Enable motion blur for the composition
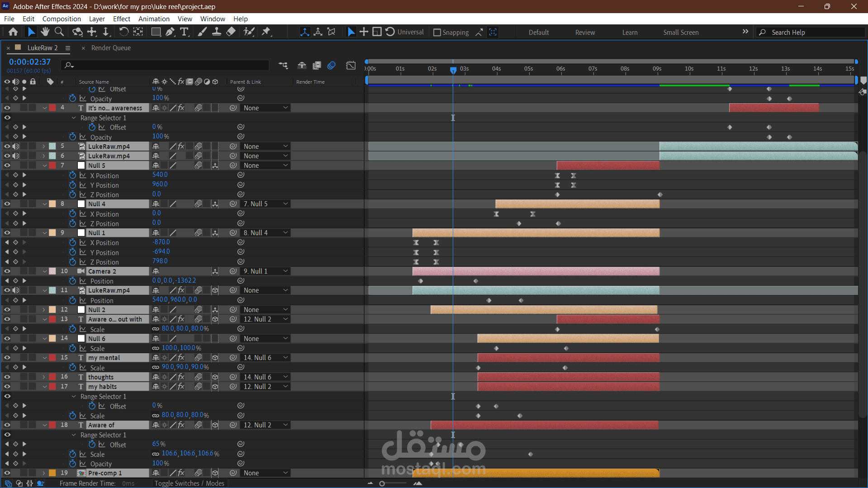This screenshot has height=488, width=868. coord(332,65)
